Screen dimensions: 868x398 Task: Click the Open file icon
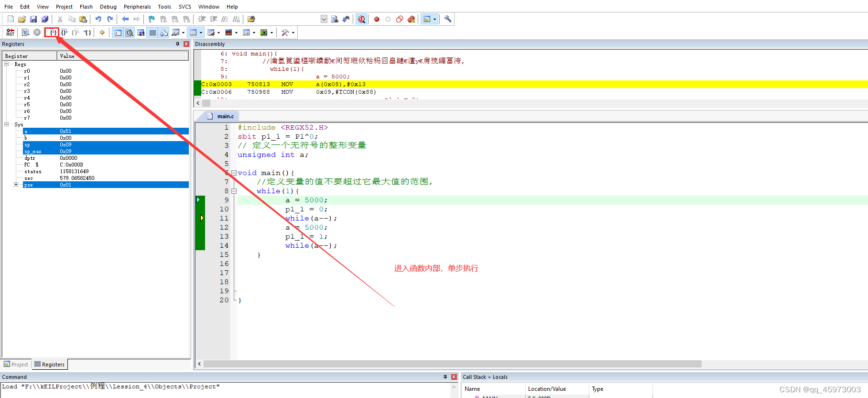22,19
